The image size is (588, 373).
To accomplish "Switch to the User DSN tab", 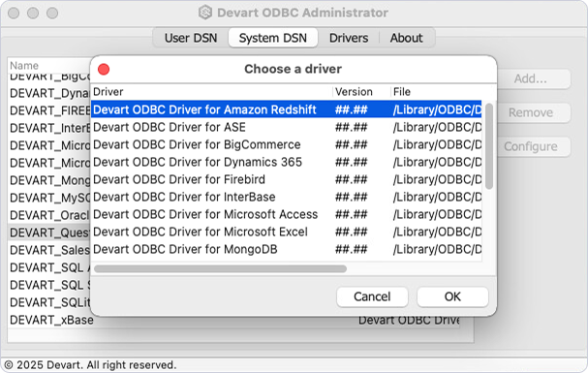I will pyautogui.click(x=191, y=38).
